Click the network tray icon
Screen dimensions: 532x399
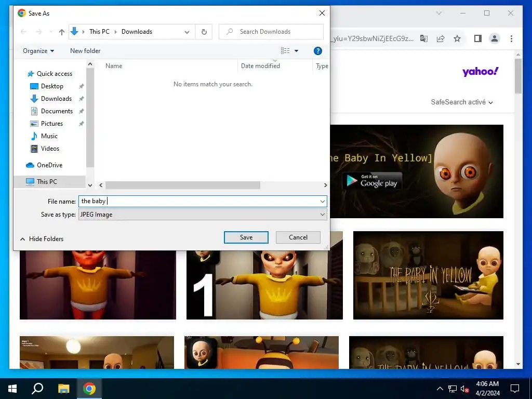(x=453, y=389)
